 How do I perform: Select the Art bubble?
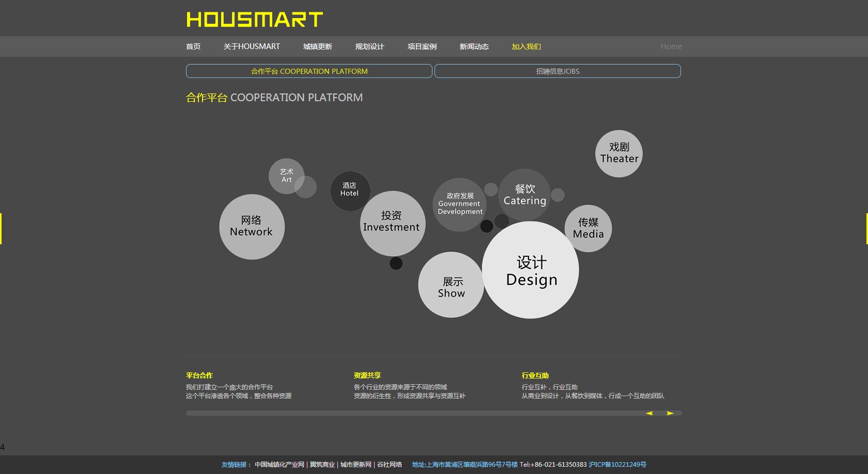pos(286,176)
